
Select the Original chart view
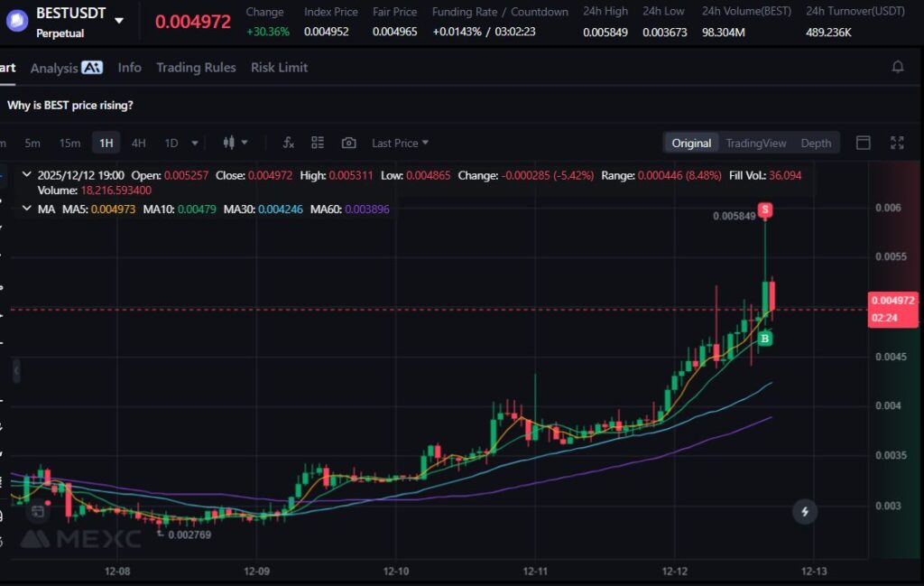coord(691,143)
